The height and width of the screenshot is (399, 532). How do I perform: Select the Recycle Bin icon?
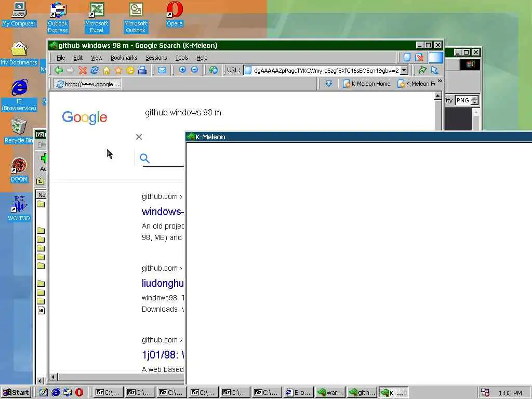point(19,131)
